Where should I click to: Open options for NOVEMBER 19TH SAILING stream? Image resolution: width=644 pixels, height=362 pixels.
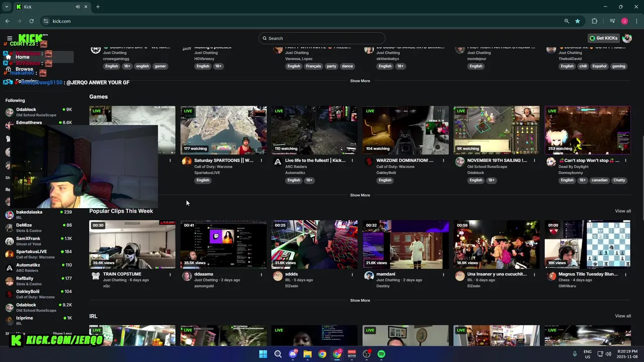click(534, 161)
